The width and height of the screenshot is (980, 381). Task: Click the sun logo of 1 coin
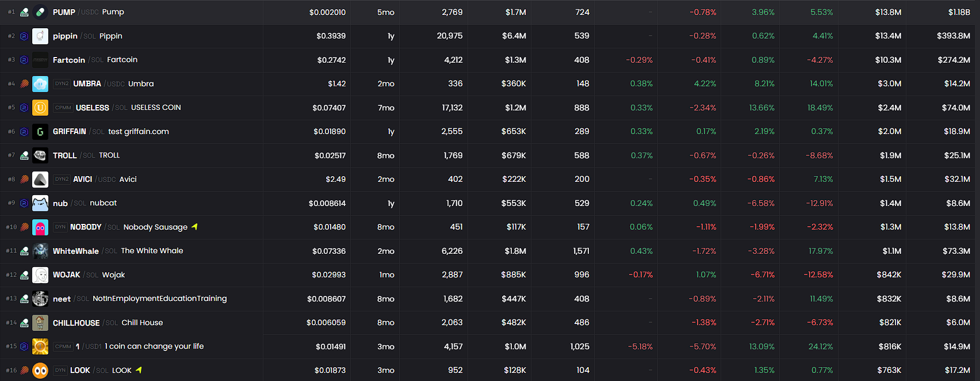tap(40, 346)
